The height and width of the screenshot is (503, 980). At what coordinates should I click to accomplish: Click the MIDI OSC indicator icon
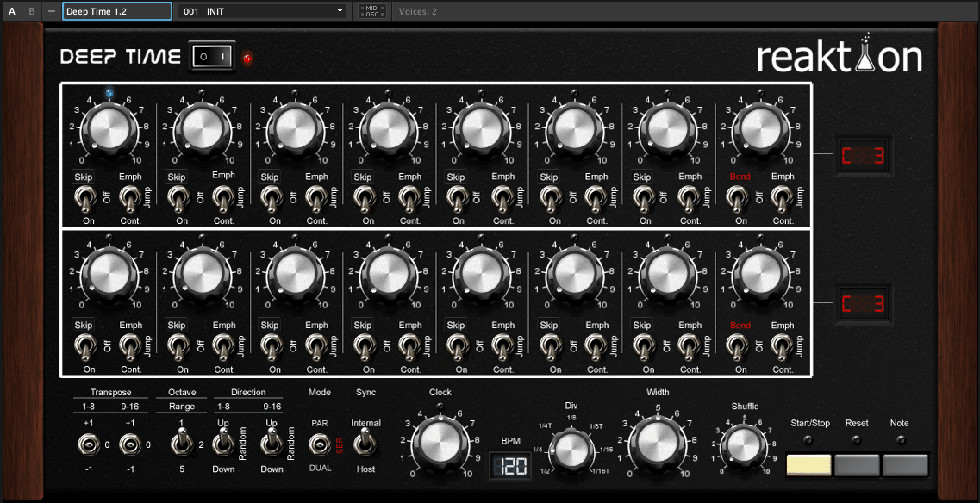pos(371,10)
